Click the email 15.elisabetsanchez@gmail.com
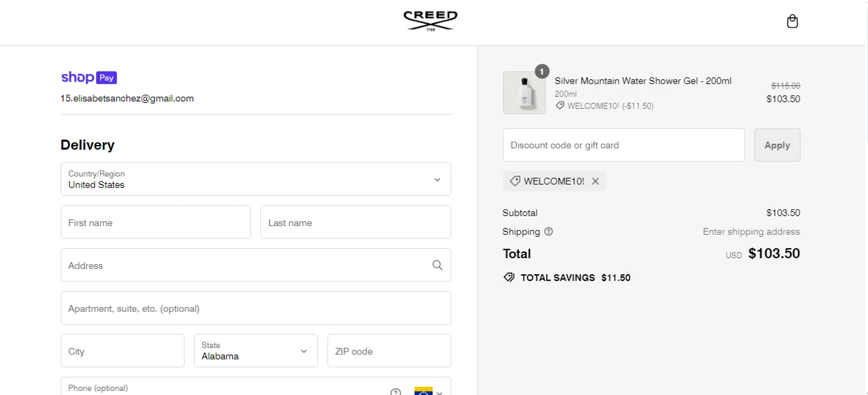The height and width of the screenshot is (395, 868). 127,98
